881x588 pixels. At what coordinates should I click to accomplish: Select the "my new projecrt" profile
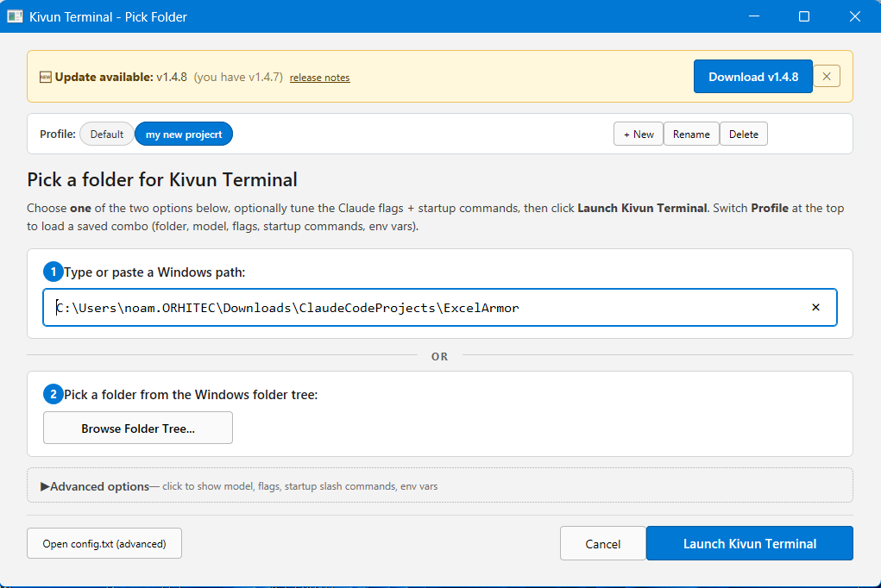pos(184,134)
